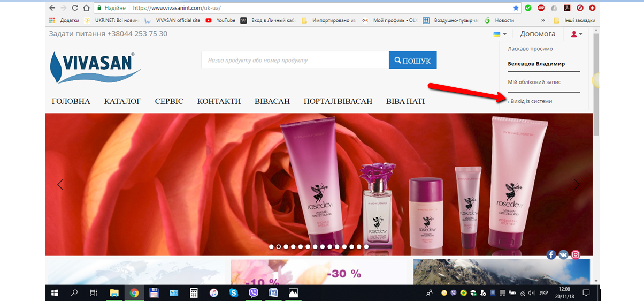Viewport: 644px width, 301px height.
Task: Open the ВІВА ПАТІ menu item
Action: [405, 101]
